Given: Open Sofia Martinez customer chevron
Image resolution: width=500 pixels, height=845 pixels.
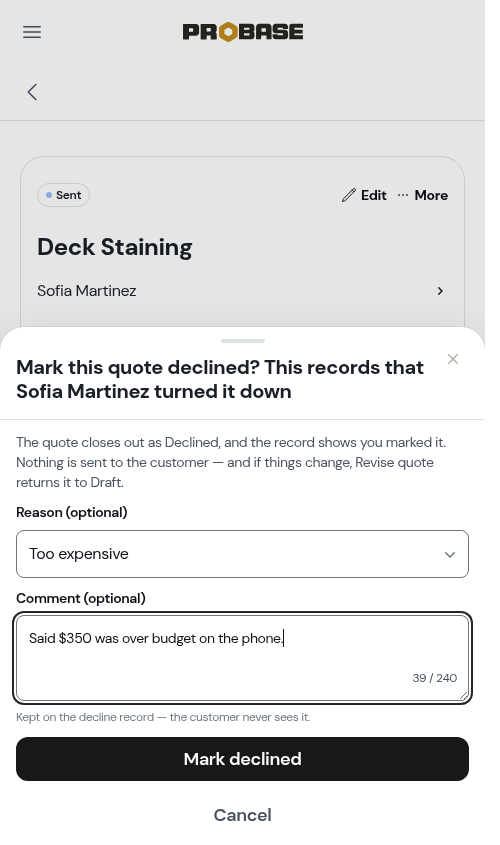Looking at the screenshot, I should pyautogui.click(x=440, y=291).
